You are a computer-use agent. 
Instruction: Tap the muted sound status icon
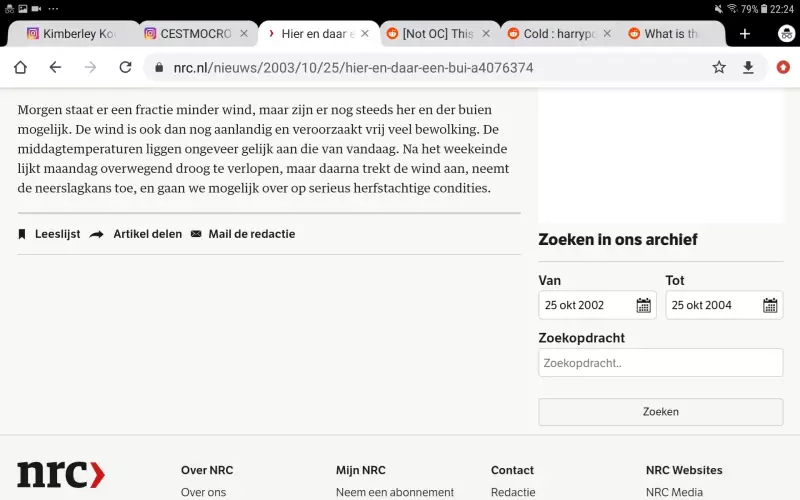click(x=718, y=9)
